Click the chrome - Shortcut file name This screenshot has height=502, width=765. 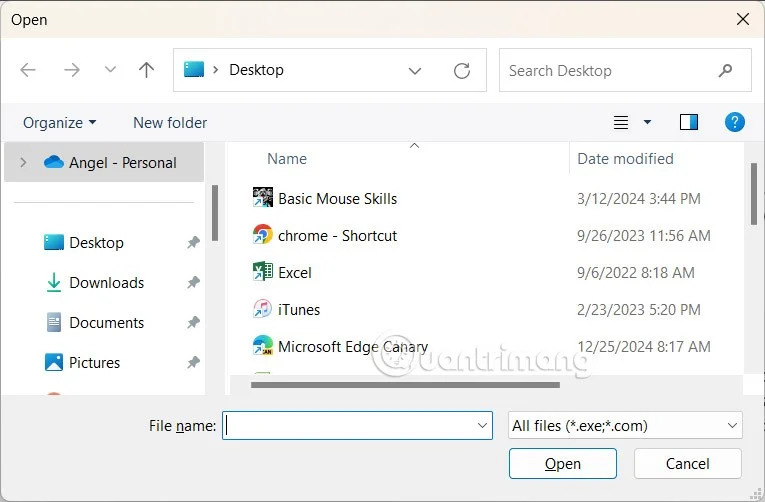pos(338,236)
